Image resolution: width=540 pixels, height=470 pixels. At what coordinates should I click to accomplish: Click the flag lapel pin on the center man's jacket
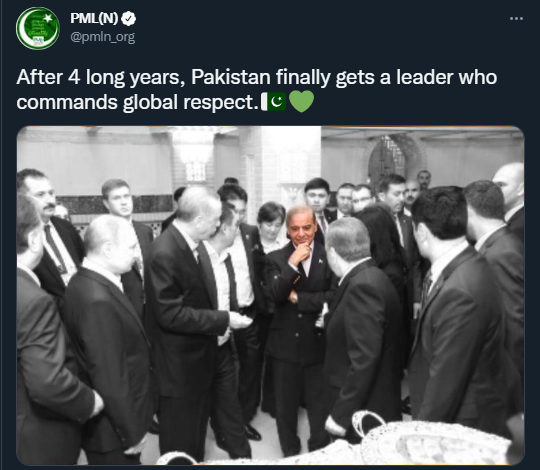point(320,261)
